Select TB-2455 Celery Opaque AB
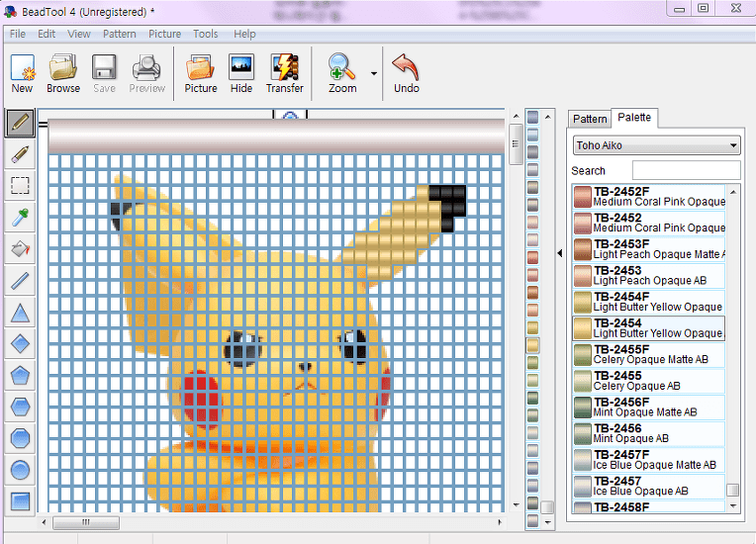This screenshot has width=756, height=544. click(x=649, y=381)
